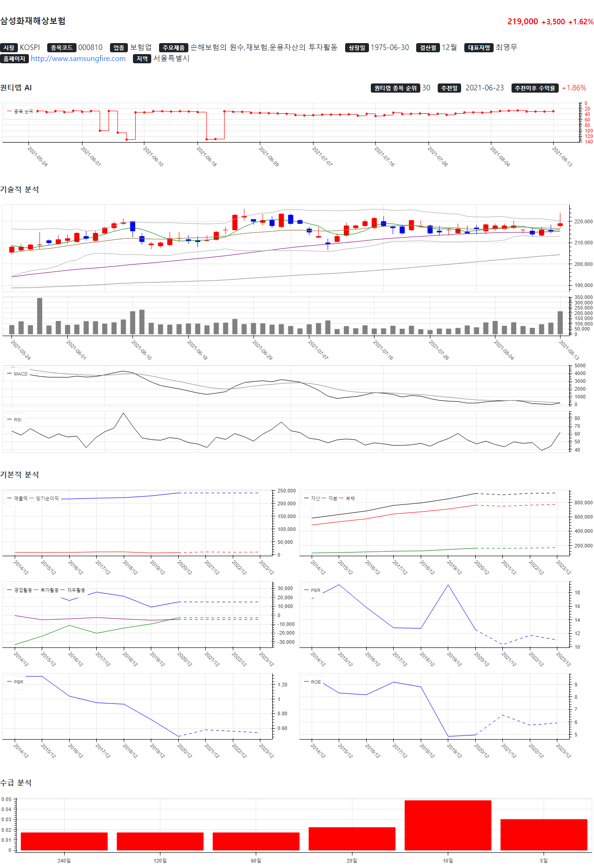Toggle the 당기순이익 legend entry
The width and height of the screenshot is (594, 868).
pyautogui.click(x=44, y=498)
